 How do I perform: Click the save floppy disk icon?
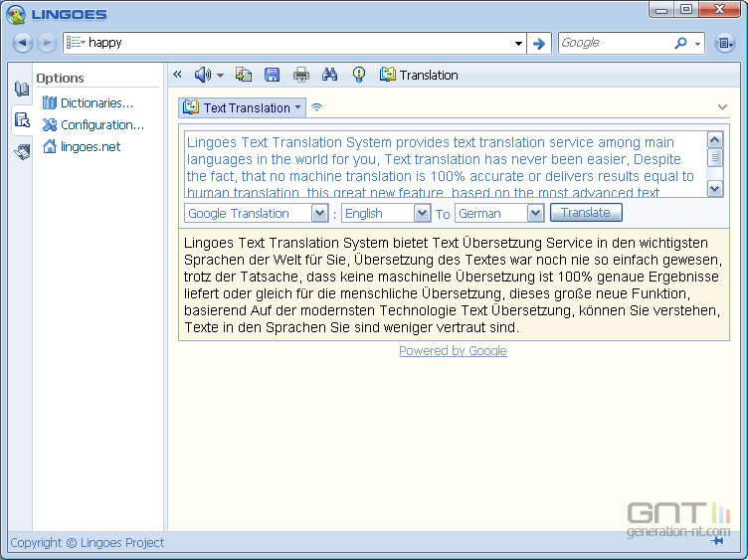tap(273, 75)
